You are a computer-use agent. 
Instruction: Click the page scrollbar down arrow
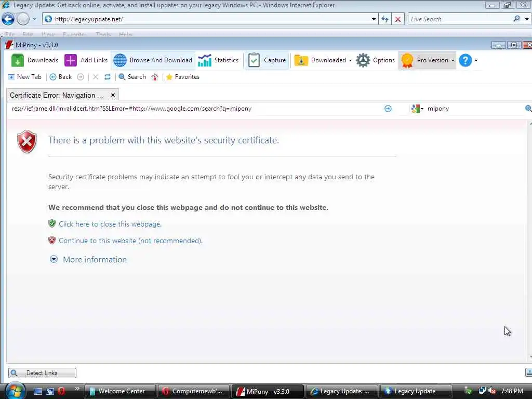coord(530,357)
